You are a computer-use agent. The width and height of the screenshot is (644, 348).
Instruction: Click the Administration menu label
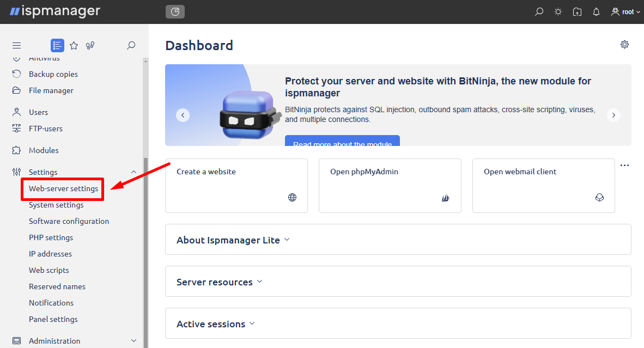(54, 341)
